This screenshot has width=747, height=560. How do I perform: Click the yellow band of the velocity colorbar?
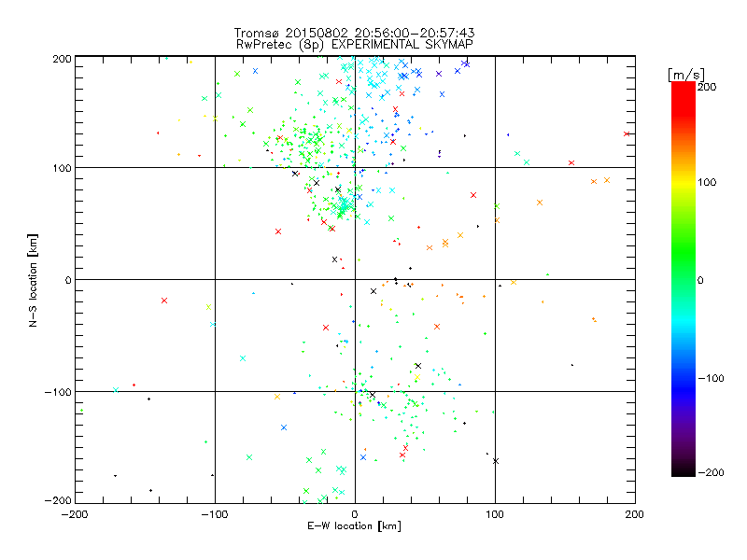coord(684,182)
